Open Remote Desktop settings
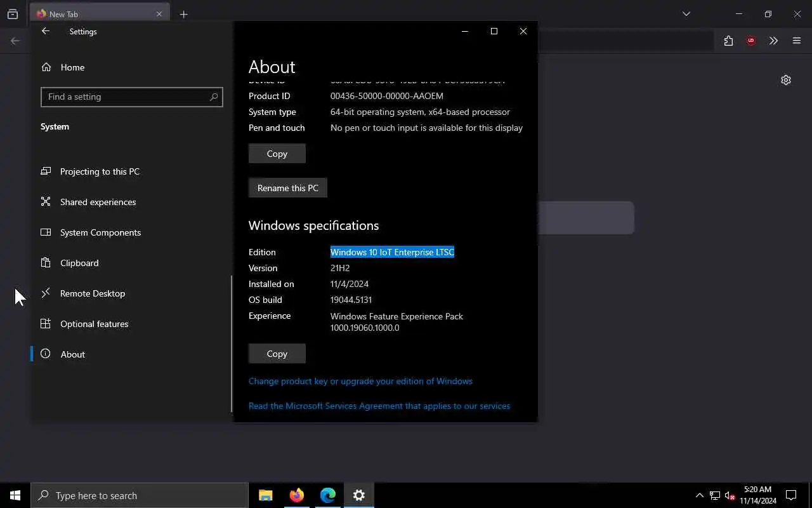This screenshot has height=508, width=812. pos(93,293)
